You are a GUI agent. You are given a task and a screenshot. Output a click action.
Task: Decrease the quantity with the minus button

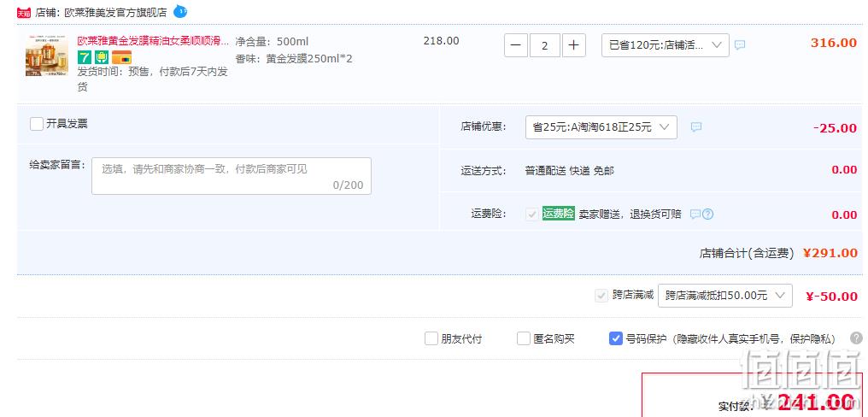pos(516,45)
